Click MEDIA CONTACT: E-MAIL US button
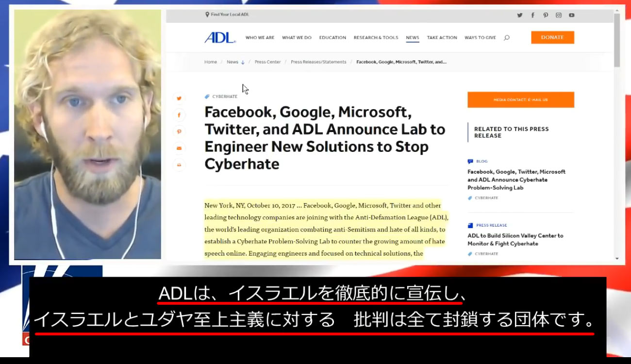The height and width of the screenshot is (364, 631). pyautogui.click(x=521, y=99)
